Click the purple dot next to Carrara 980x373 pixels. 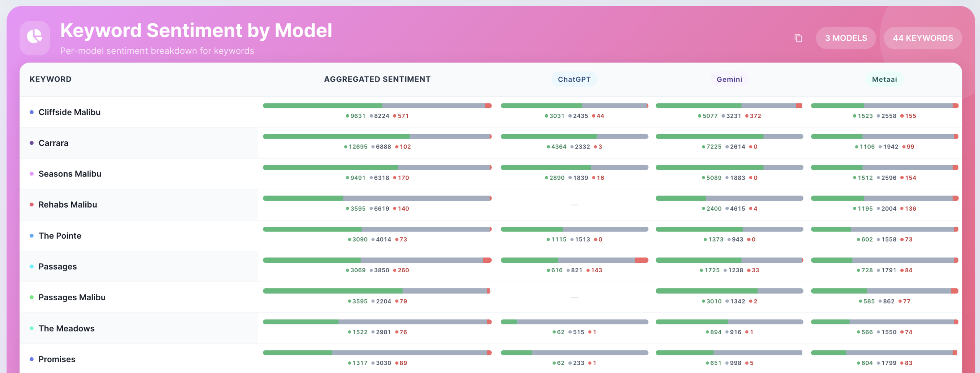(31, 143)
